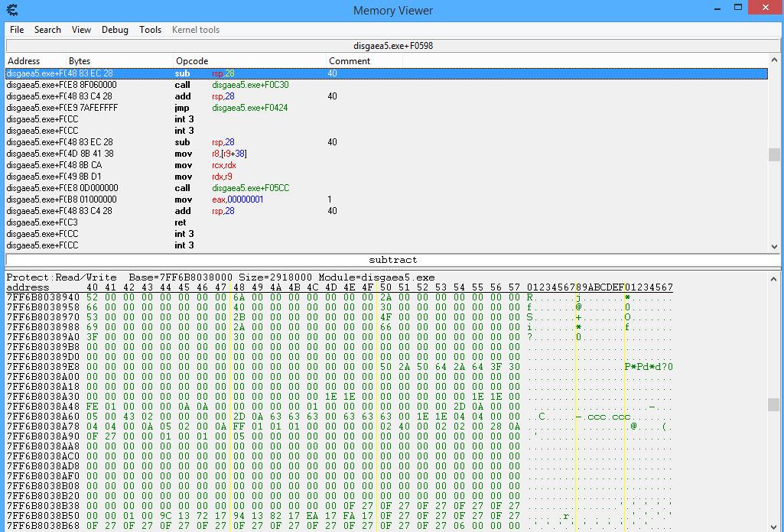Select the mov rdx,r9 instruction row
The width and height of the screenshot is (784, 532).
386,177
